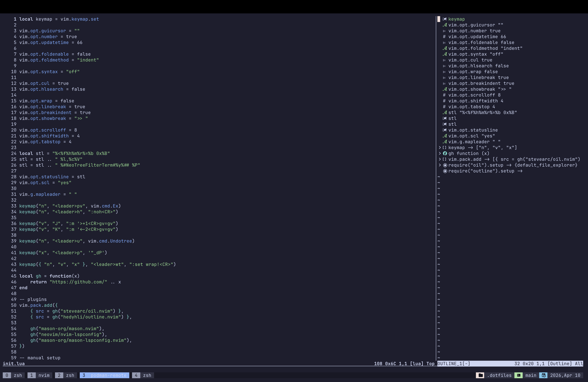This screenshot has width=588, height=382.
Task: Expand the vim.pack.add entry in Outline
Action: click(440, 159)
